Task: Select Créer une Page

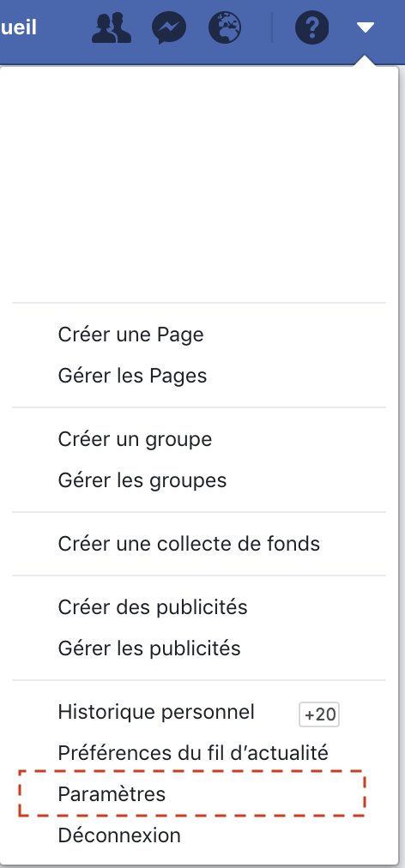Action: click(130, 335)
